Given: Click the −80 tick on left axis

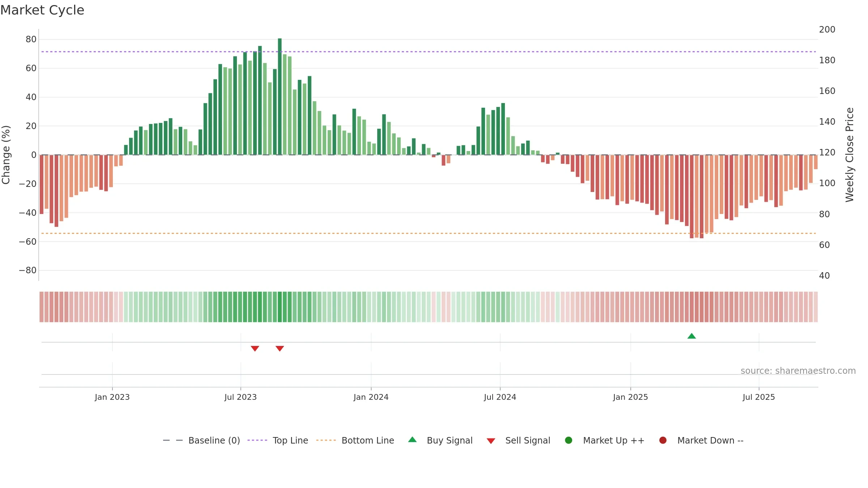Looking at the screenshot, I should [28, 270].
